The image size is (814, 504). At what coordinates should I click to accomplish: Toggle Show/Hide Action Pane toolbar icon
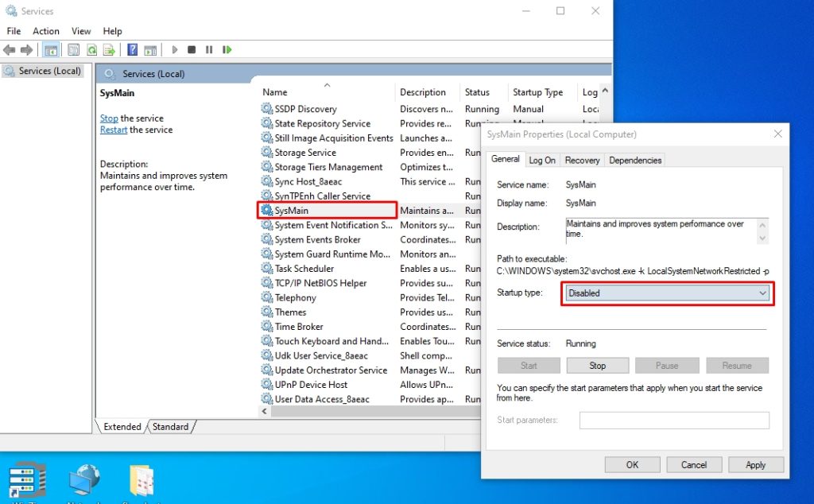[150, 50]
